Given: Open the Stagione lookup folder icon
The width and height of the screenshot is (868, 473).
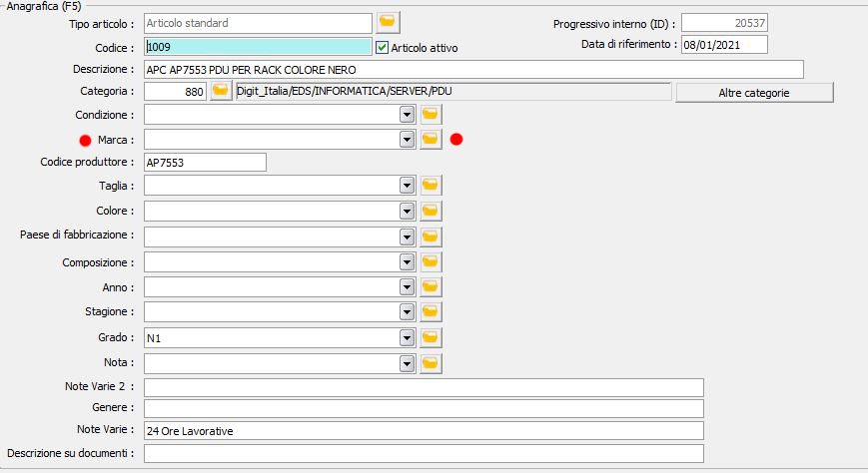Looking at the screenshot, I should (x=431, y=311).
